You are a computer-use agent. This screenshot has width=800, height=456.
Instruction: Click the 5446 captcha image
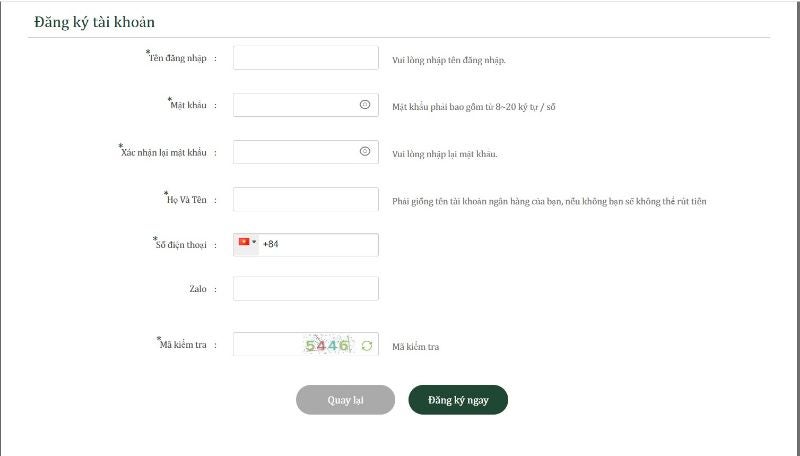tap(328, 345)
